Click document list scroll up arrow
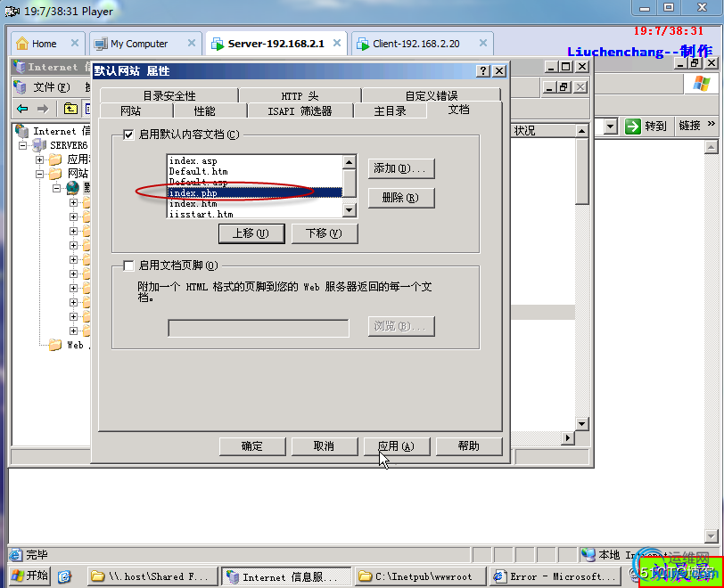 point(350,162)
